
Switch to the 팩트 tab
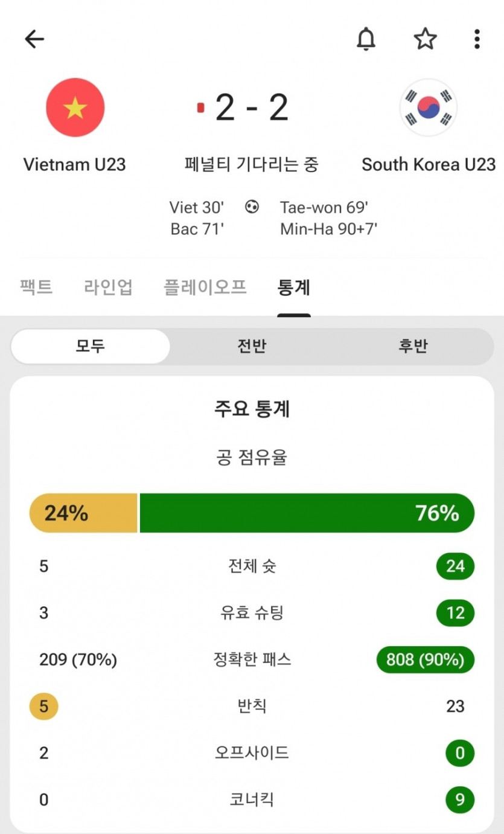click(x=36, y=287)
